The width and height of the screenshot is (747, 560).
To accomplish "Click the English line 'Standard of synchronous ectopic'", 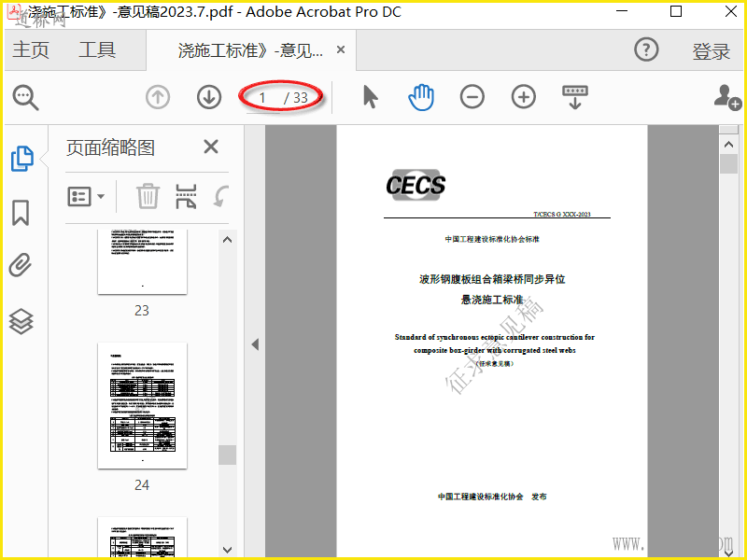I will [x=495, y=337].
